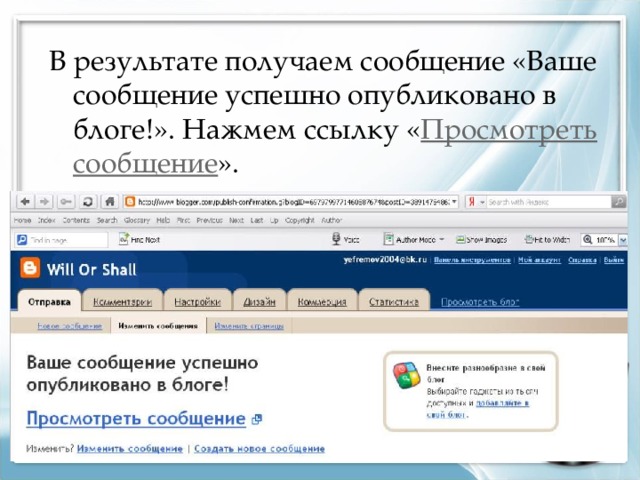This screenshot has width=640, height=480.
Task: Select Изменить сообщения subtab
Action: (158, 326)
